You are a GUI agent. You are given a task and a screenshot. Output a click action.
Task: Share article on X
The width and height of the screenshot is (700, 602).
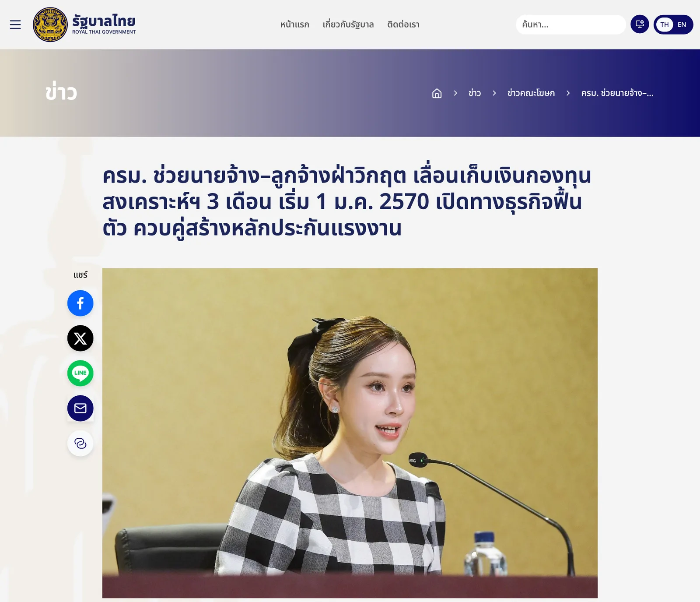point(80,338)
